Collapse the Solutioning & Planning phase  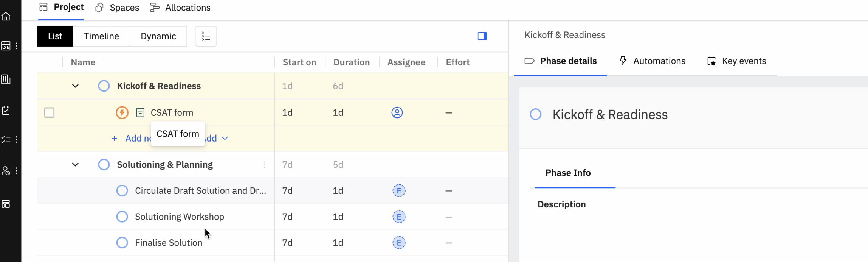(x=75, y=165)
